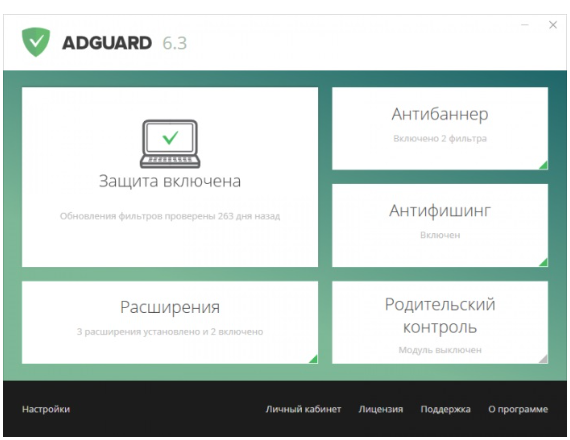Close the Adguard window
The width and height of the screenshot is (570, 440).
click(553, 25)
